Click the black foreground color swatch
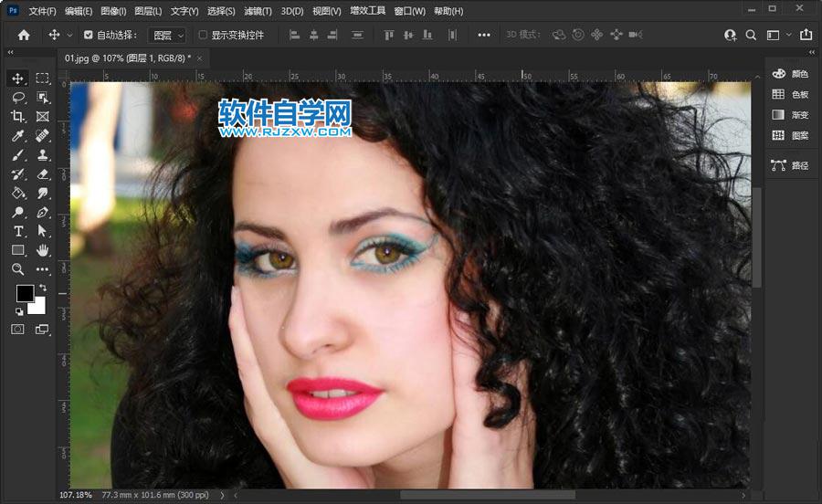The height and width of the screenshot is (504, 822). [25, 293]
